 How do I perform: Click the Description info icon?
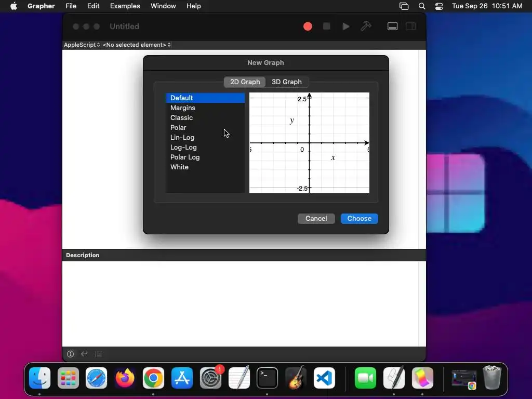70,354
